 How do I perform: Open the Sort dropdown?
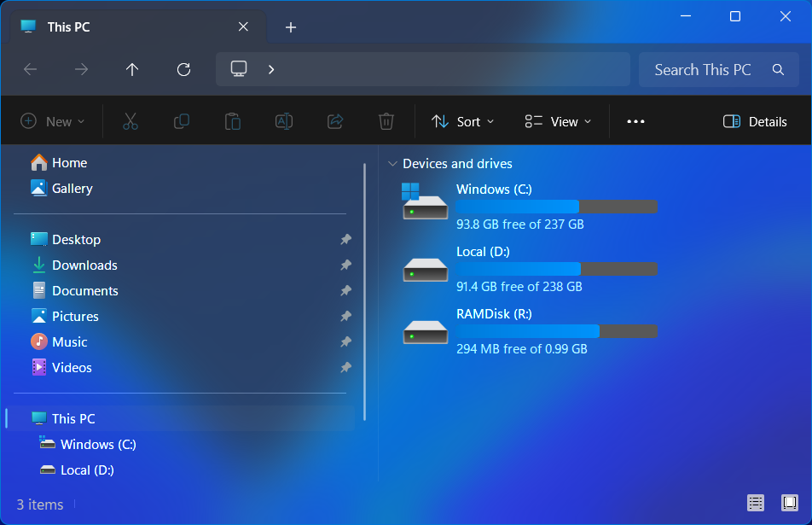[463, 121]
